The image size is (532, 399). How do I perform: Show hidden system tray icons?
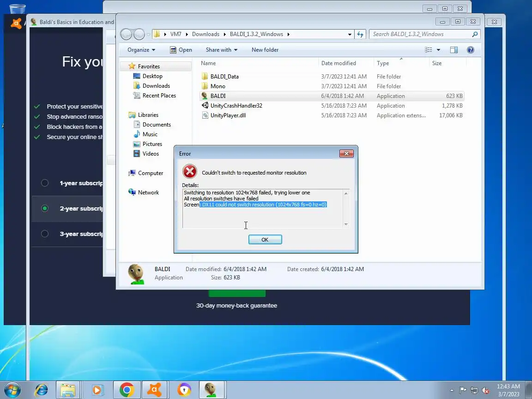(452, 391)
